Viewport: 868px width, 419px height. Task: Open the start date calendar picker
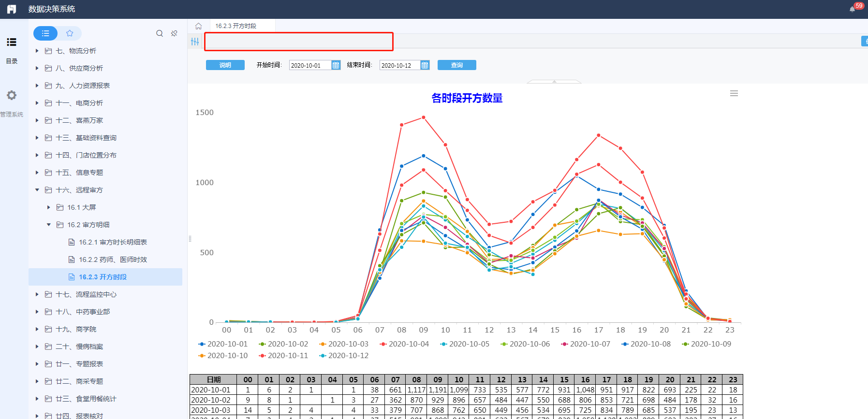(336, 65)
